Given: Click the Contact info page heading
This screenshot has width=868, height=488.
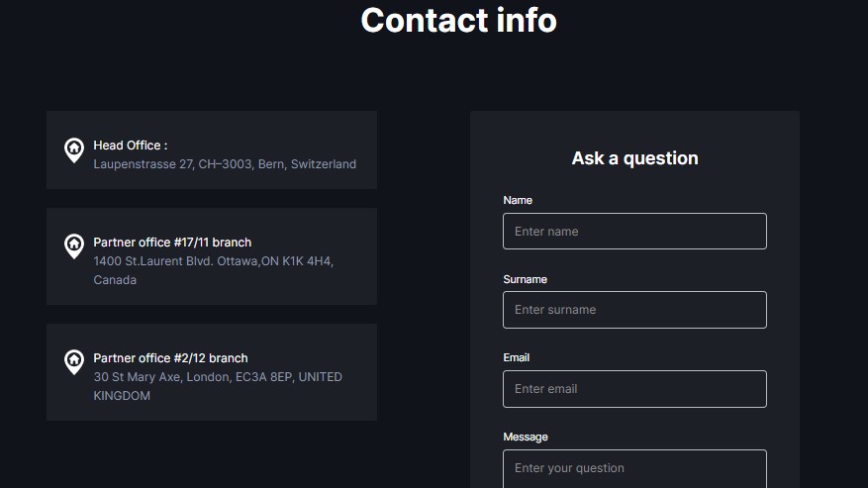Looking at the screenshot, I should coord(458,20).
